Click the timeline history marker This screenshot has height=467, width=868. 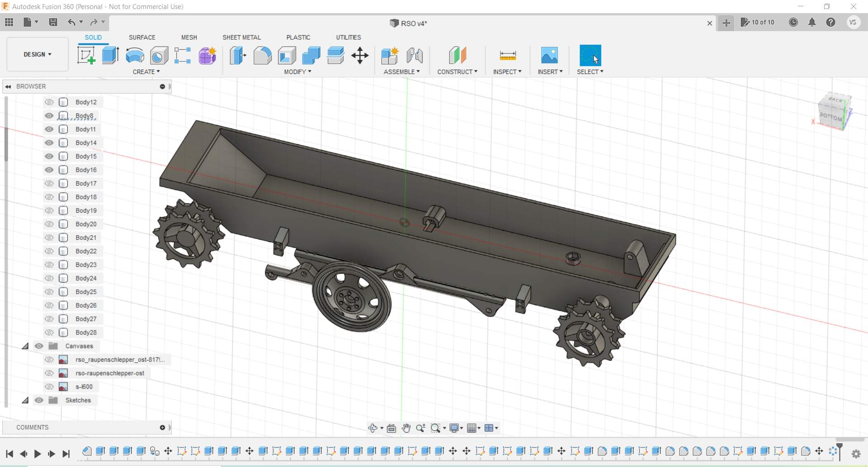coord(840,447)
